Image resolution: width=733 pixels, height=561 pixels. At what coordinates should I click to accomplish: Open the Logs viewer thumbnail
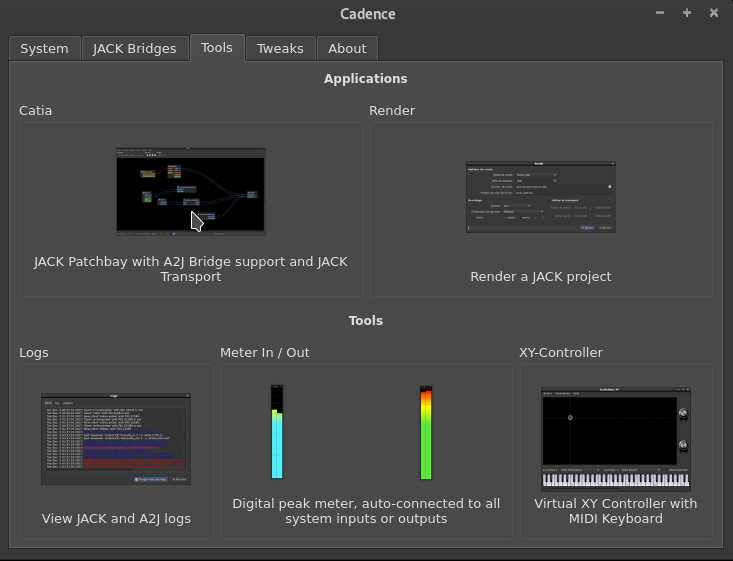116,439
